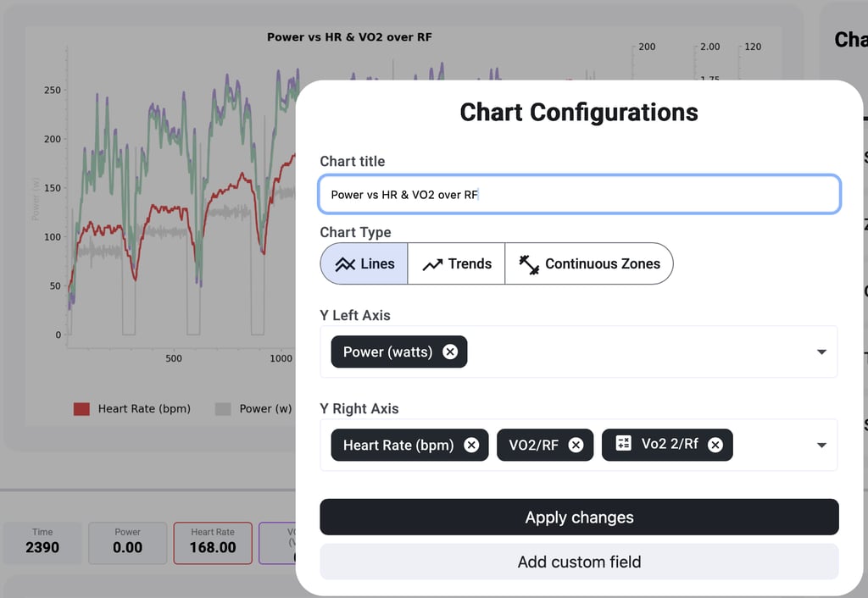Click the red Heart Rate legend swatch
This screenshot has width=868, height=598.
(81, 409)
